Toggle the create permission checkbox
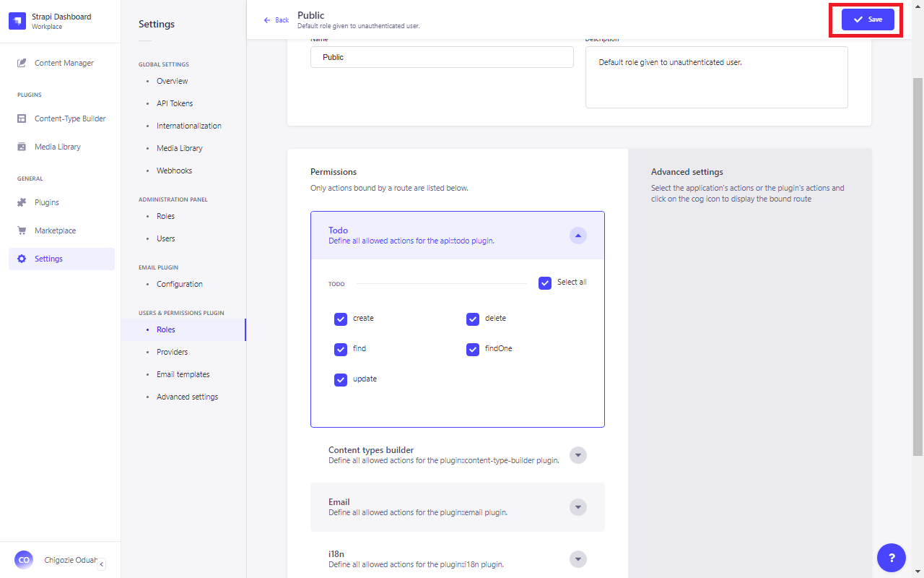 (341, 319)
